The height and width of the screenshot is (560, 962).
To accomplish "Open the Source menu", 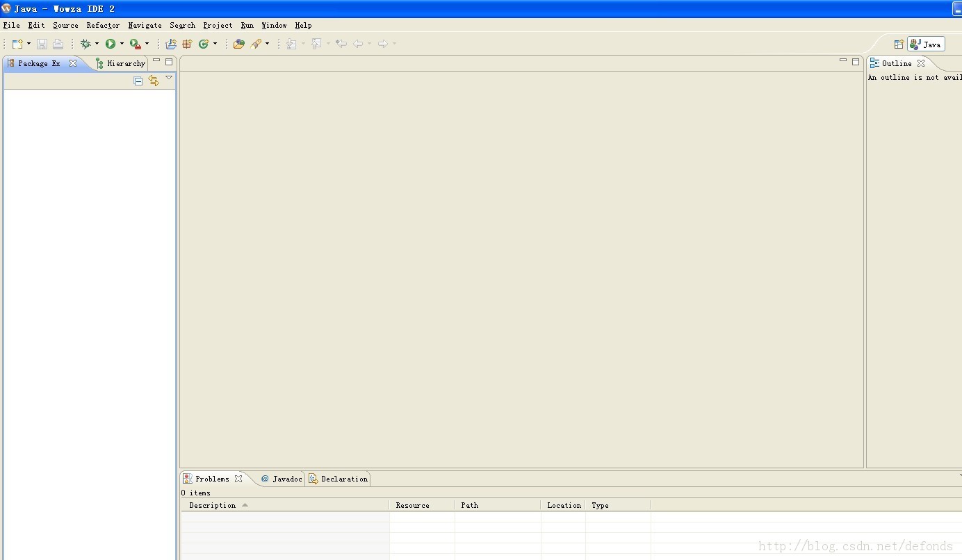I will click(x=65, y=25).
